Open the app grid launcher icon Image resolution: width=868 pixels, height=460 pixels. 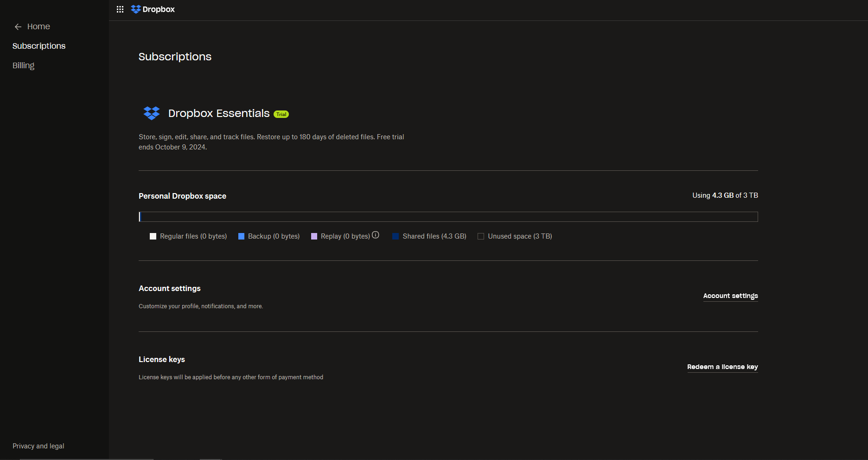click(x=120, y=9)
